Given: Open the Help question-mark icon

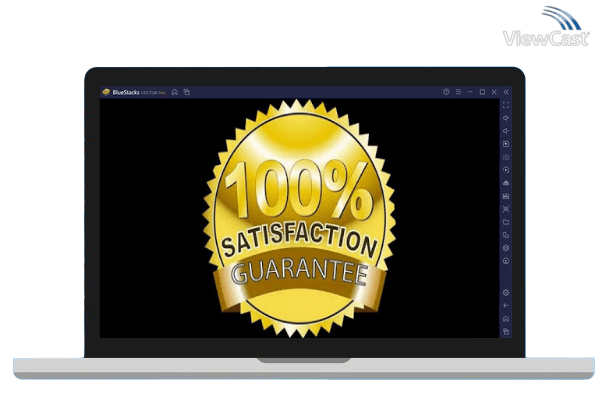Looking at the screenshot, I should click(x=446, y=92).
